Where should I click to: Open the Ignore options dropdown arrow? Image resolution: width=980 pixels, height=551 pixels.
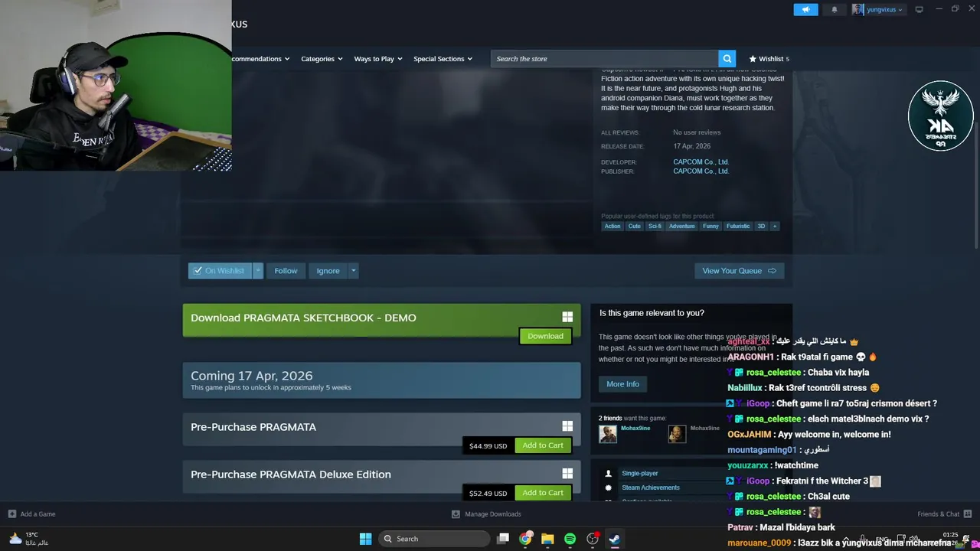pyautogui.click(x=353, y=271)
